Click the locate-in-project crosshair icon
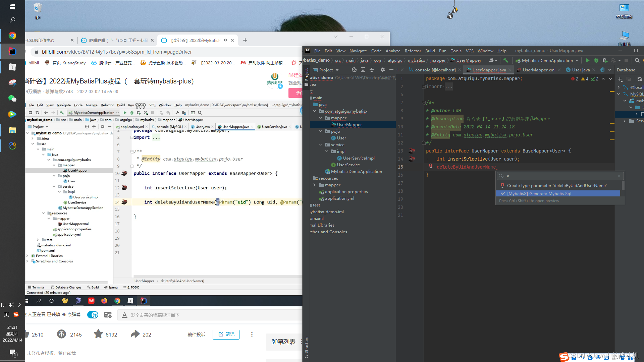 coord(354,70)
